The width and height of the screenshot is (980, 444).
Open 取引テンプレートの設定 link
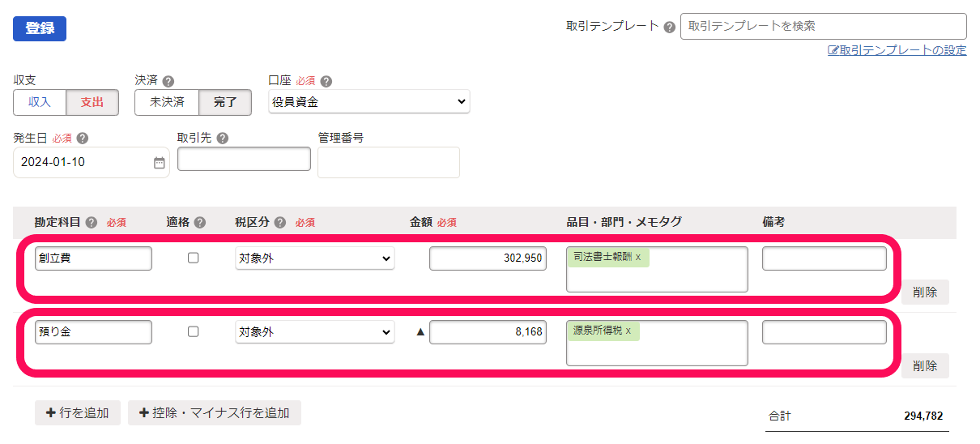(x=897, y=50)
